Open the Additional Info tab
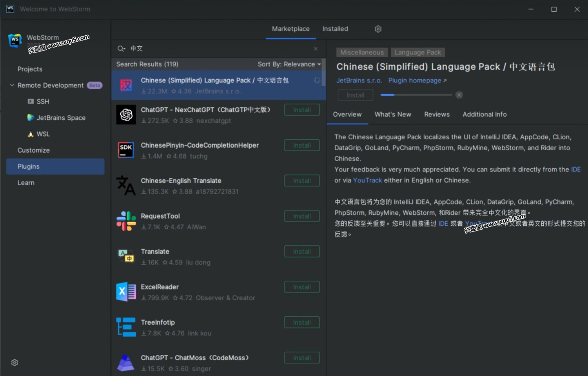Screen dimensions: 588x376 485,114
